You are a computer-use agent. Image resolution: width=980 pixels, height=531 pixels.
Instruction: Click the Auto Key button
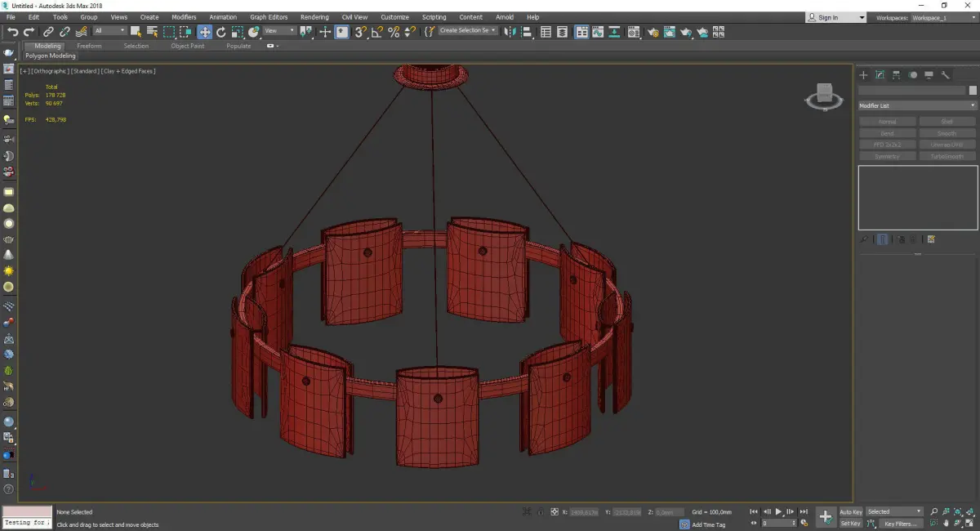851,511
